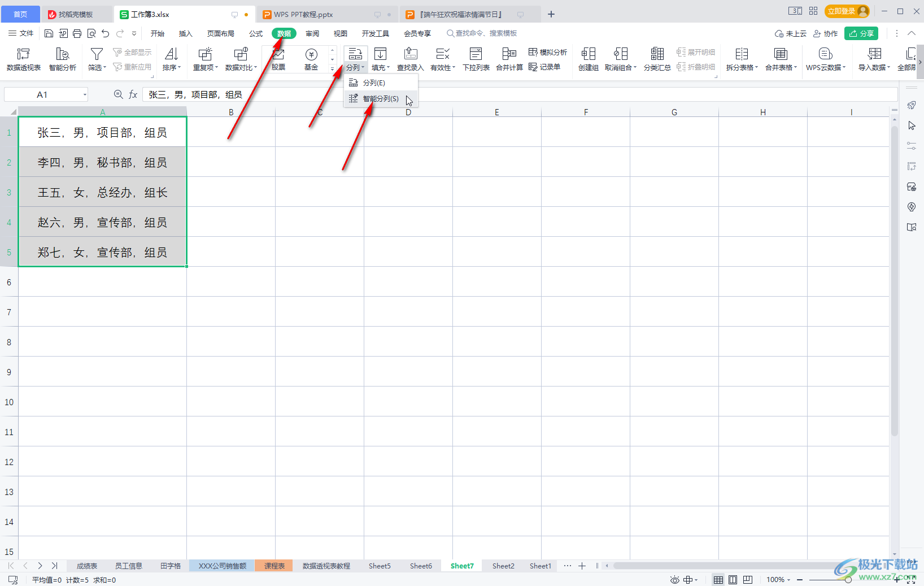The image size is (924, 586).
Task: Toggle eye protection mode in status bar
Action: 674,580
